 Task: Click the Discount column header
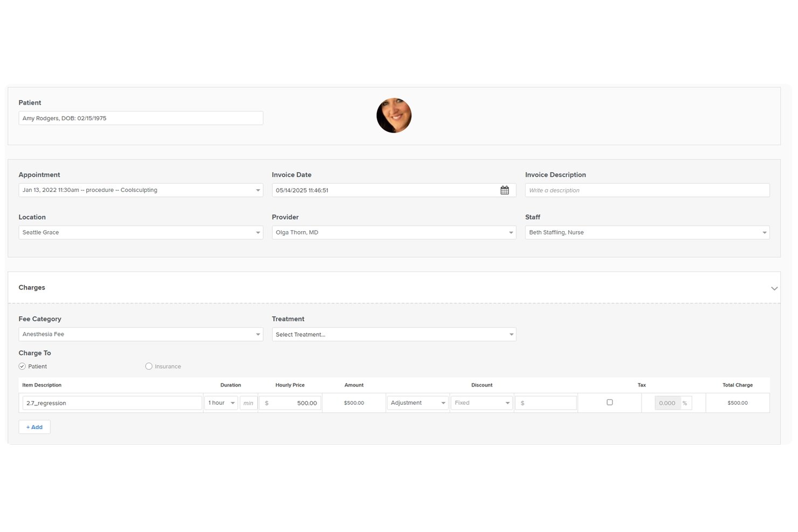(x=482, y=385)
